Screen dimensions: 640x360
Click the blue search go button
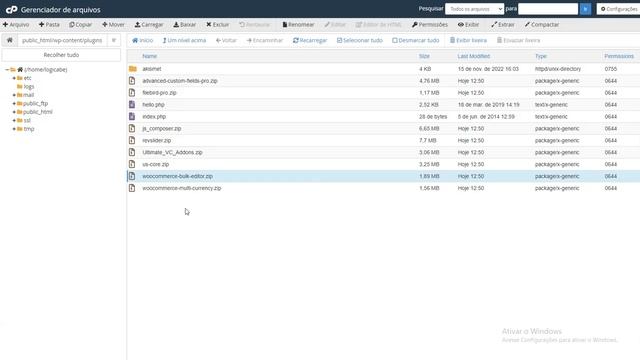click(585, 9)
